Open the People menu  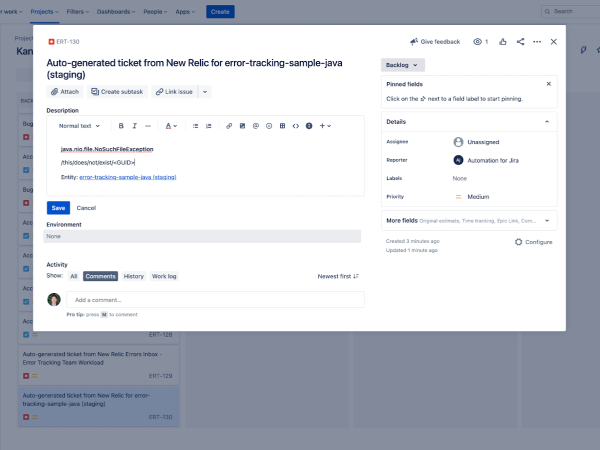tap(155, 12)
